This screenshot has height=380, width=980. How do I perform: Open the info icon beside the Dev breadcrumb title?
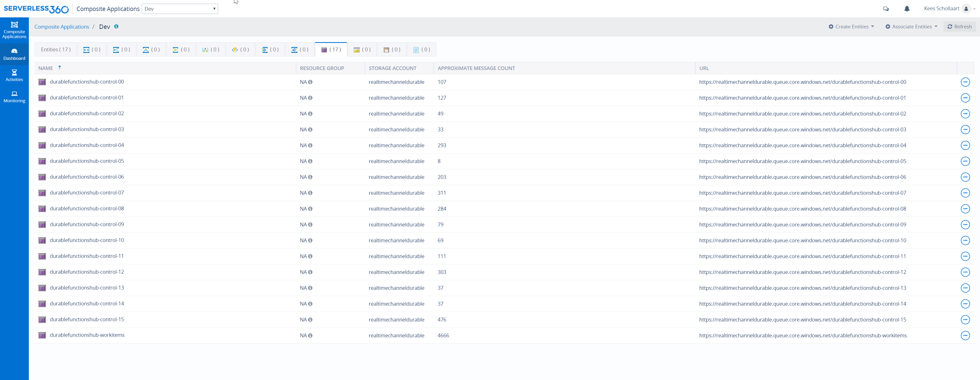tap(116, 26)
